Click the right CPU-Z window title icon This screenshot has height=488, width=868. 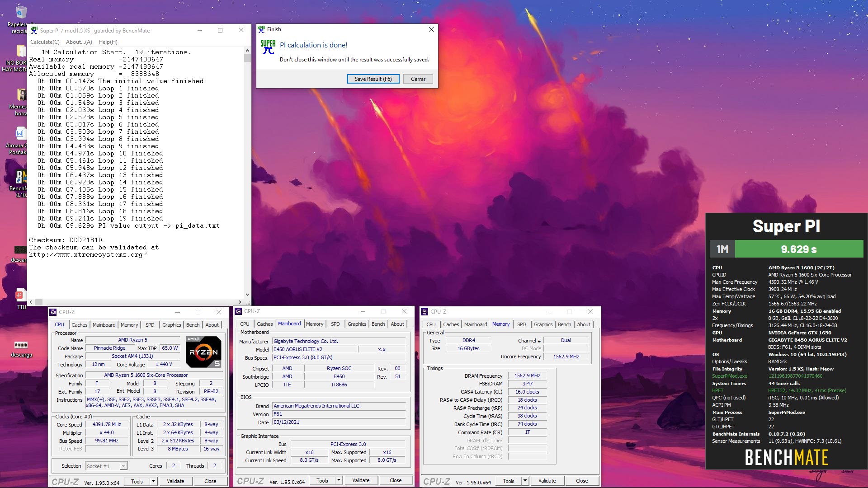pos(425,311)
